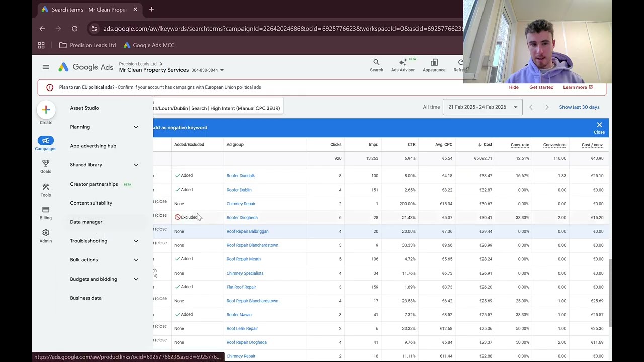Open Asset Studio menu item

pyautogui.click(x=85, y=108)
